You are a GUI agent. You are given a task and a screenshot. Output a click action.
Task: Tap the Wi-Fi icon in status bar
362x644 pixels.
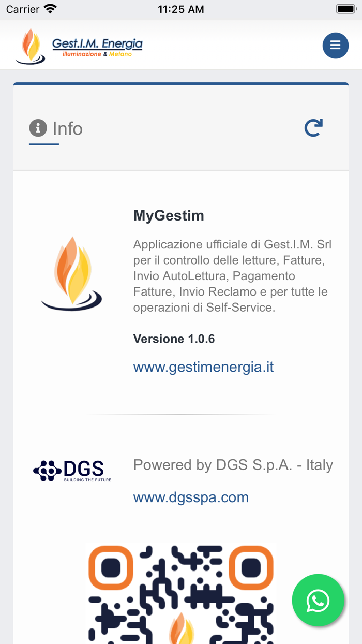49,8
